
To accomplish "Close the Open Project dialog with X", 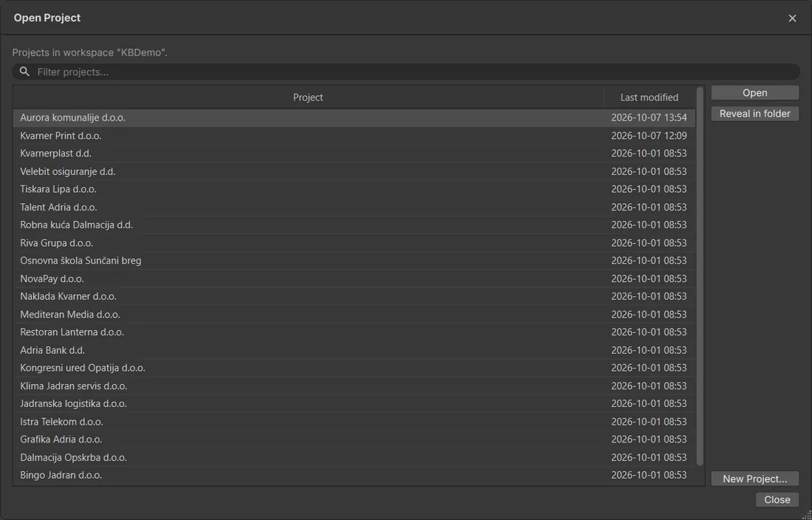I will click(x=792, y=18).
